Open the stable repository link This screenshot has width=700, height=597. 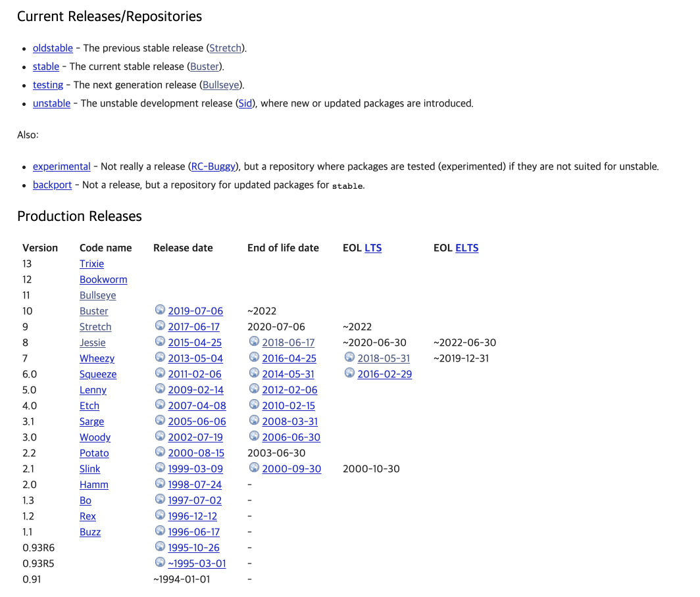click(46, 66)
